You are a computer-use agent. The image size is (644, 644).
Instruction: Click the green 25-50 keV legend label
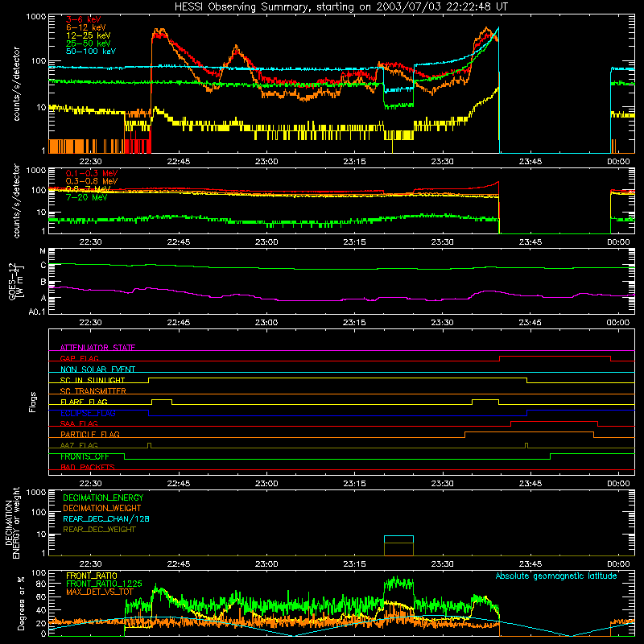tap(89, 43)
